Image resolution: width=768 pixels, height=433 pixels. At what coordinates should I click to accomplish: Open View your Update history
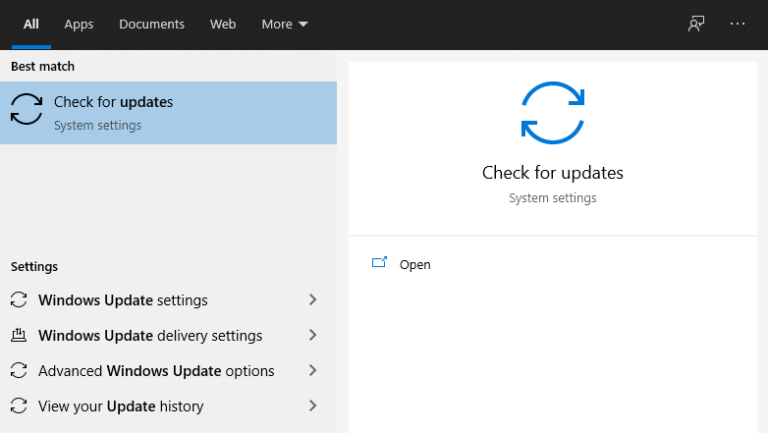(168, 406)
